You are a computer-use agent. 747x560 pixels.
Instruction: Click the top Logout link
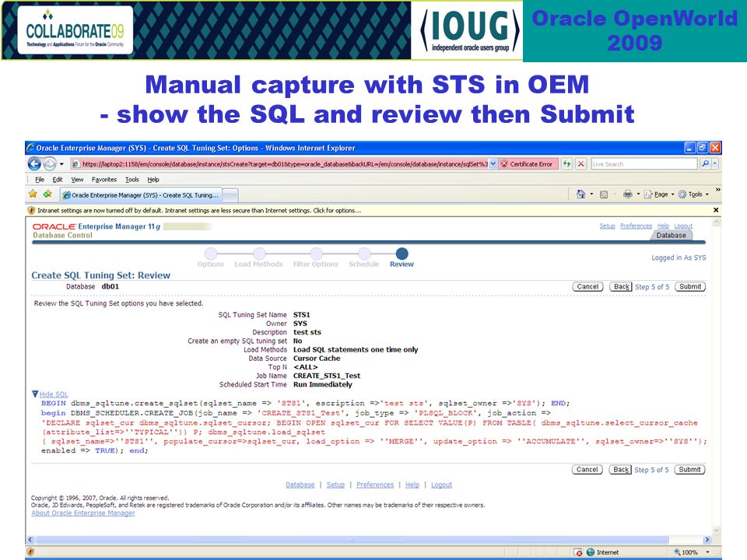[x=683, y=226]
